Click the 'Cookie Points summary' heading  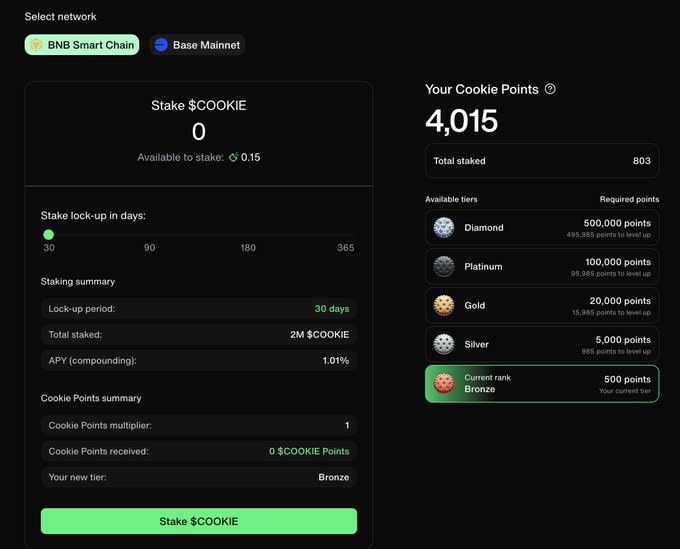tap(91, 398)
